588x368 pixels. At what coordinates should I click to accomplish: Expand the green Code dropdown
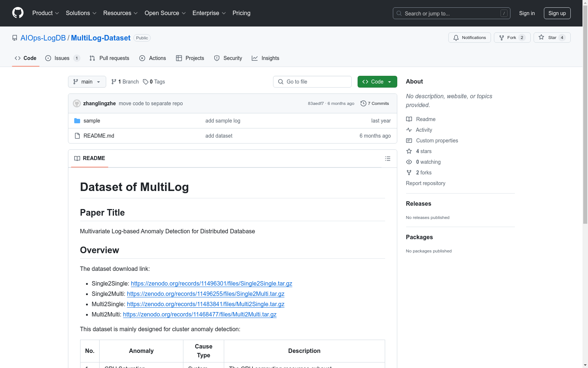(377, 82)
